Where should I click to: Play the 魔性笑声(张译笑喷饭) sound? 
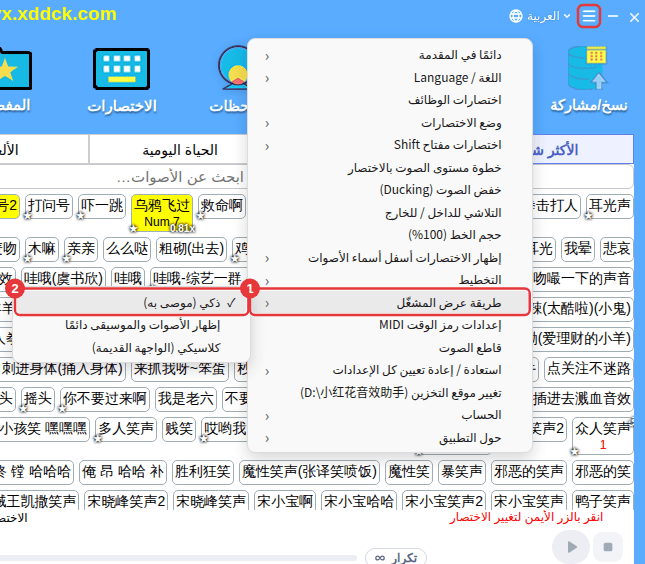pos(309,471)
